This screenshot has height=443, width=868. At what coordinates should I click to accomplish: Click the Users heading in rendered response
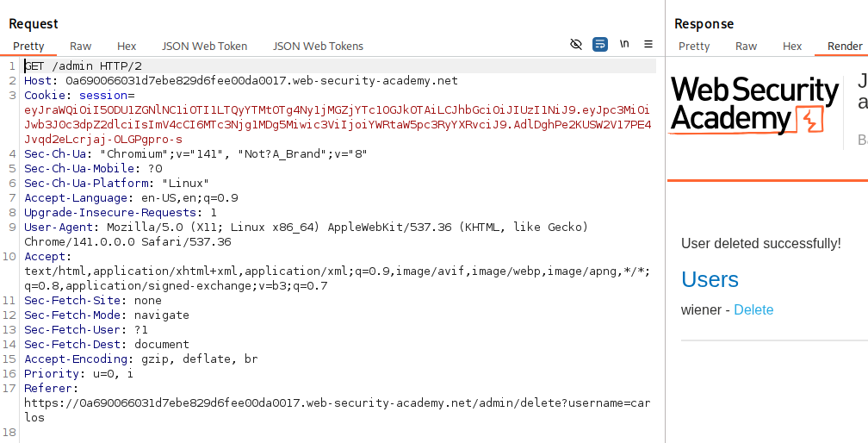[710, 279]
